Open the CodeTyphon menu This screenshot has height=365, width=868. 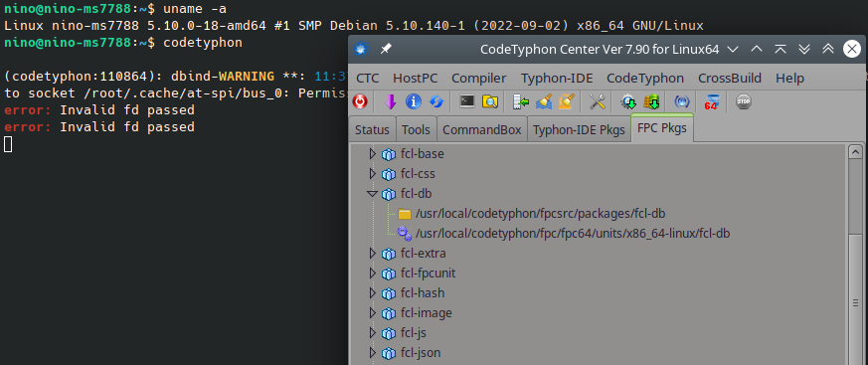click(645, 79)
